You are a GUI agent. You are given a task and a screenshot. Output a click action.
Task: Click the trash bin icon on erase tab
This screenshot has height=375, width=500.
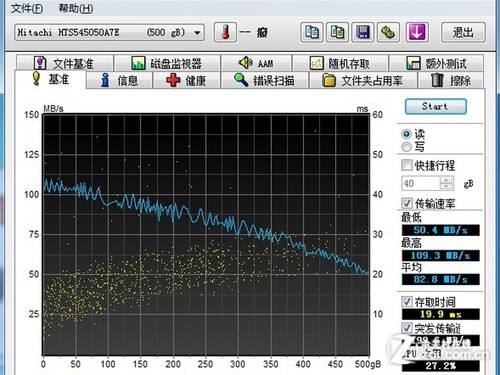(x=437, y=80)
